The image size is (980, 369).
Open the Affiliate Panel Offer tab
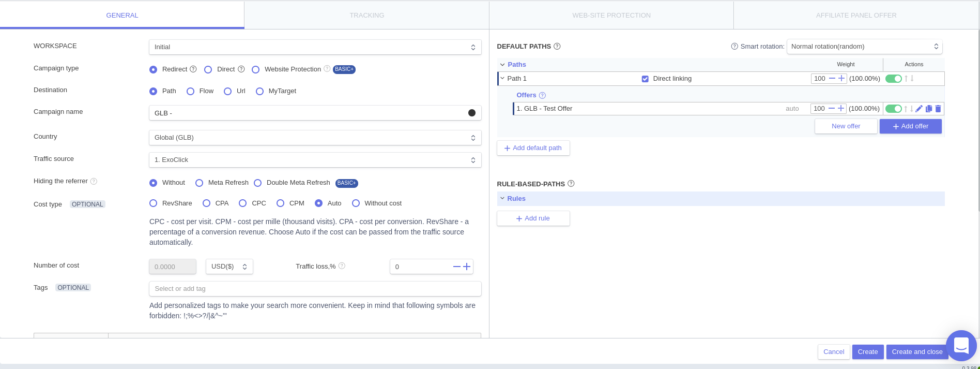pyautogui.click(x=856, y=15)
